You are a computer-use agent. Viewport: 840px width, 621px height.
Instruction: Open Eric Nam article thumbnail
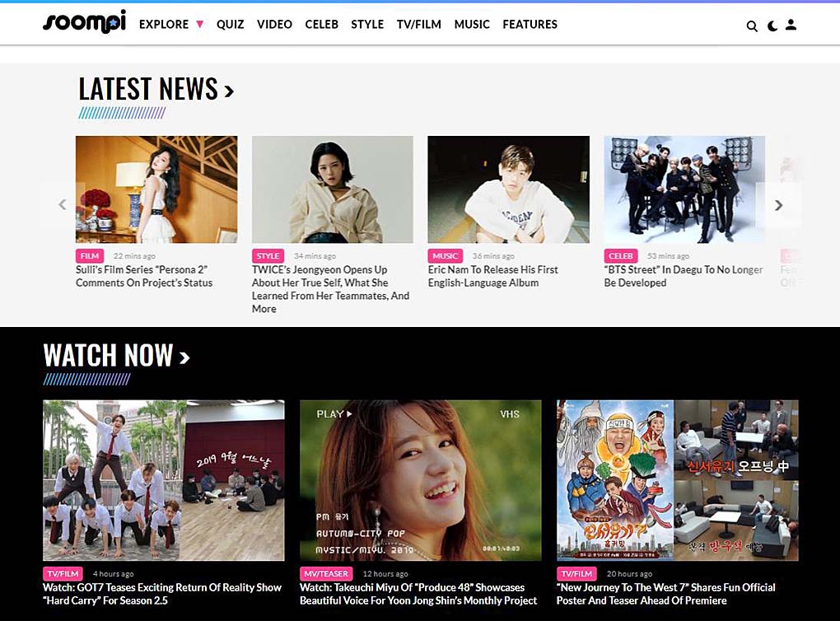508,189
